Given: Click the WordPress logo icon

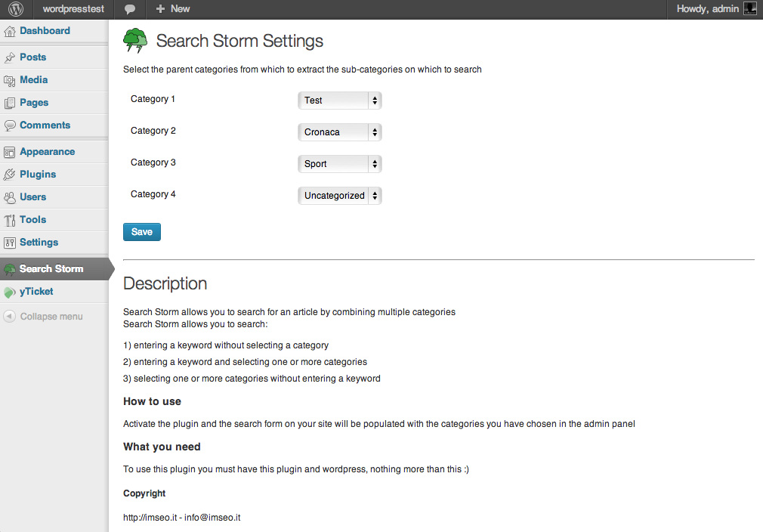Looking at the screenshot, I should 16,9.
